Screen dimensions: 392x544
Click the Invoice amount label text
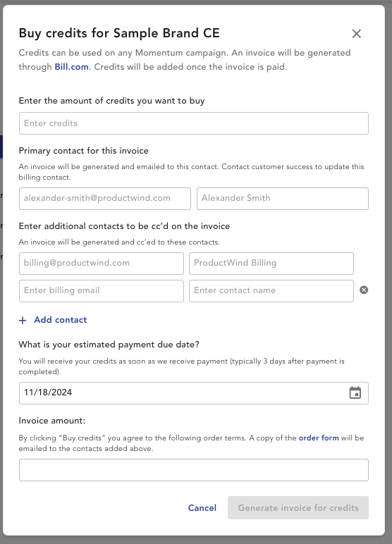point(52,421)
